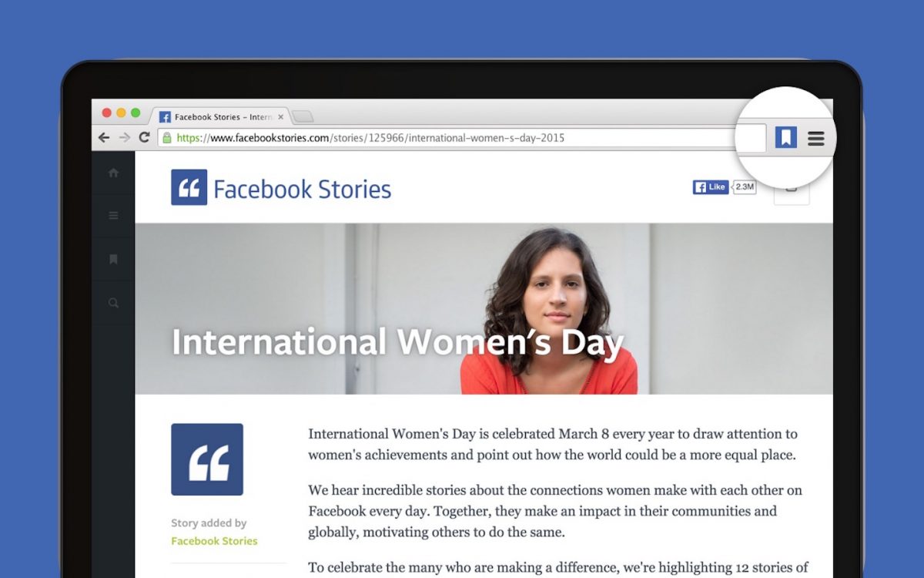Viewport: 924px width, 578px height.
Task: Click the hamburger menu icon in the left sidebar
Action: pos(113,217)
